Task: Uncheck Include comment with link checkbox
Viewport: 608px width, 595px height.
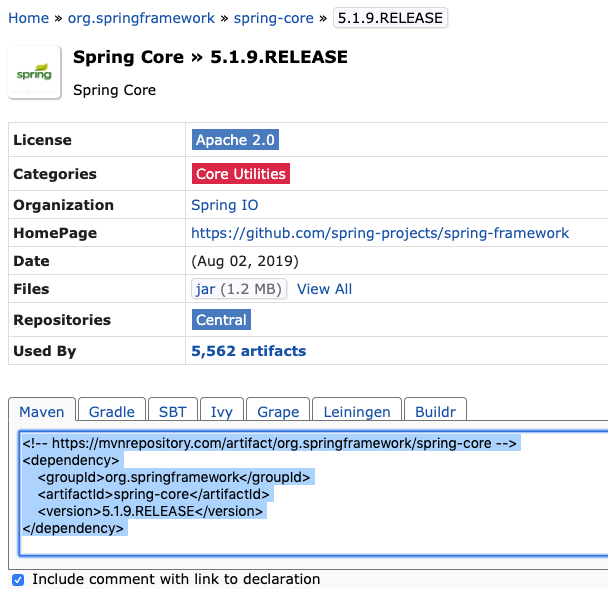Action: coord(17,580)
